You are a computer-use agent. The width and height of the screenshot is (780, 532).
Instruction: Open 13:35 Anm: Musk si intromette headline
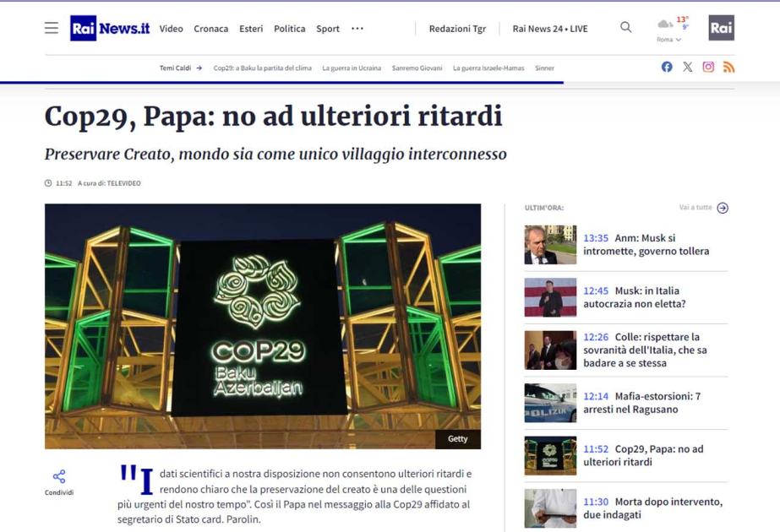coord(646,245)
